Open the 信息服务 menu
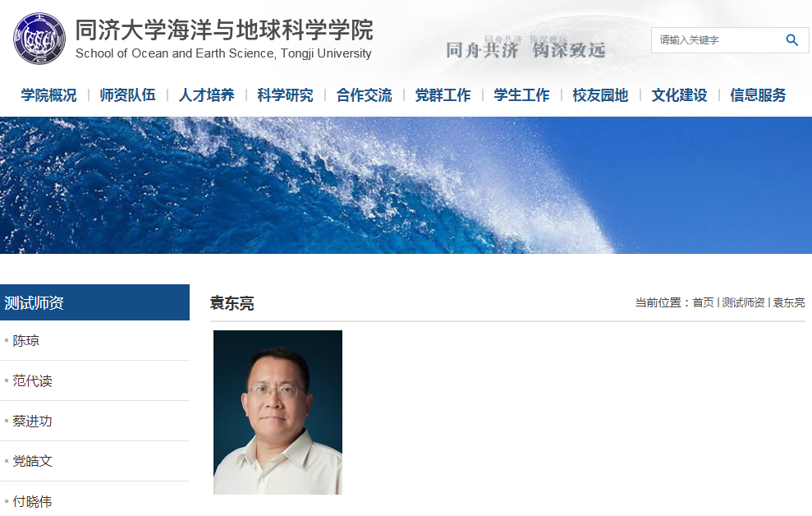This screenshot has height=516, width=812. (x=758, y=94)
